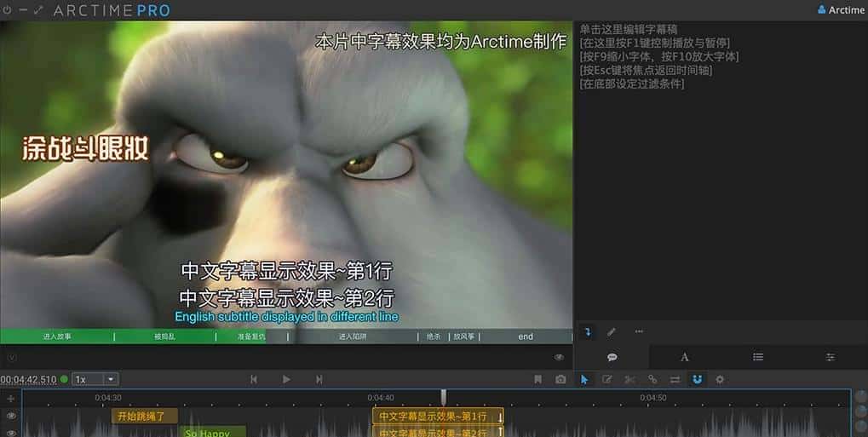The height and width of the screenshot is (437, 868).
Task: Expand the chevron circle below video
Action: pos(12,357)
